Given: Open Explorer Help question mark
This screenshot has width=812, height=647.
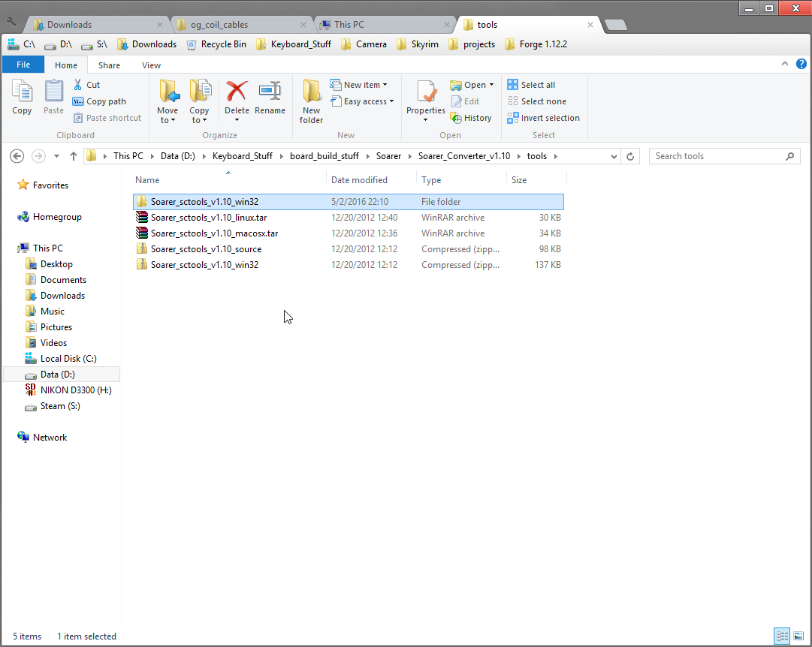Looking at the screenshot, I should (x=801, y=65).
